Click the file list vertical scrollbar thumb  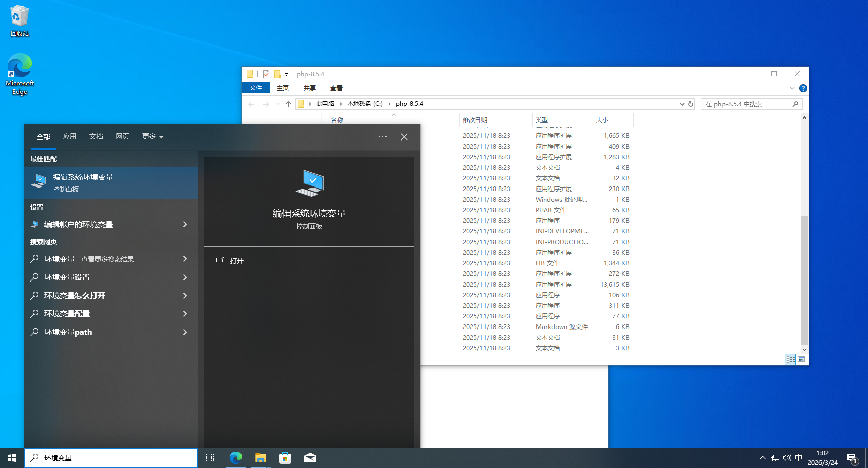tap(804, 280)
